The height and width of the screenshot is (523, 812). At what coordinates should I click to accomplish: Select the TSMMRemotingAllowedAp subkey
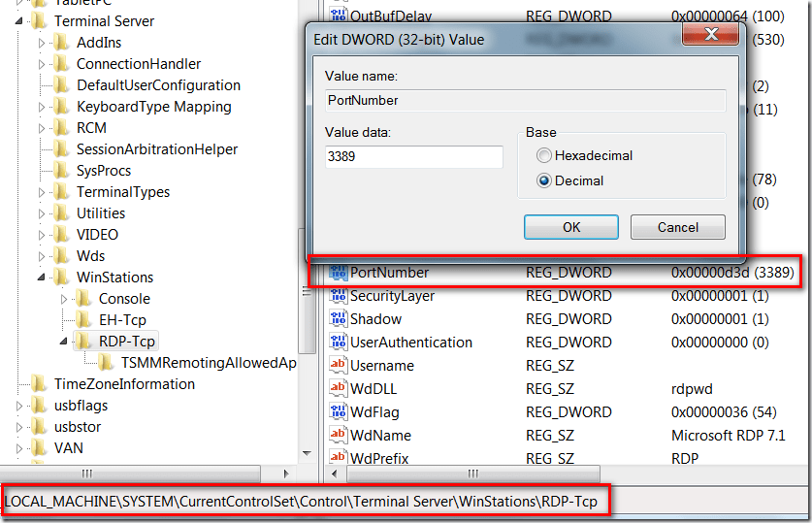[x=208, y=363]
